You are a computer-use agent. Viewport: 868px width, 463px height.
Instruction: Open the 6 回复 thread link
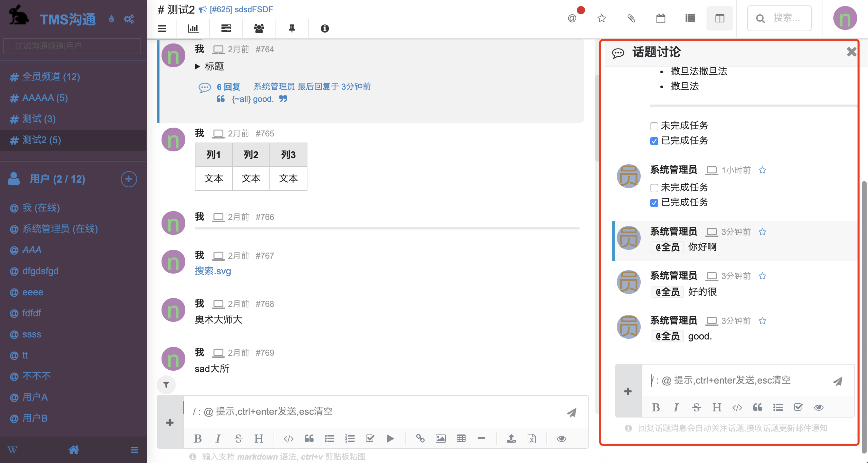point(228,87)
